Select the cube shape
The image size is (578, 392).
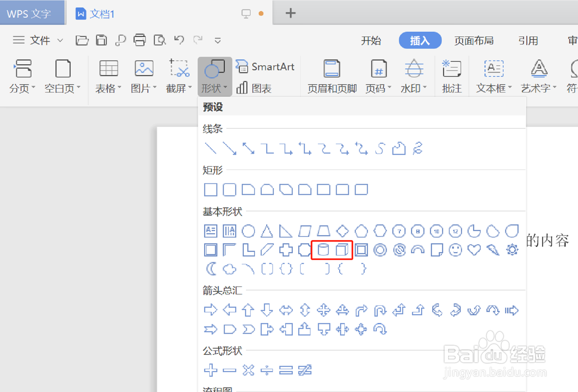click(x=342, y=250)
